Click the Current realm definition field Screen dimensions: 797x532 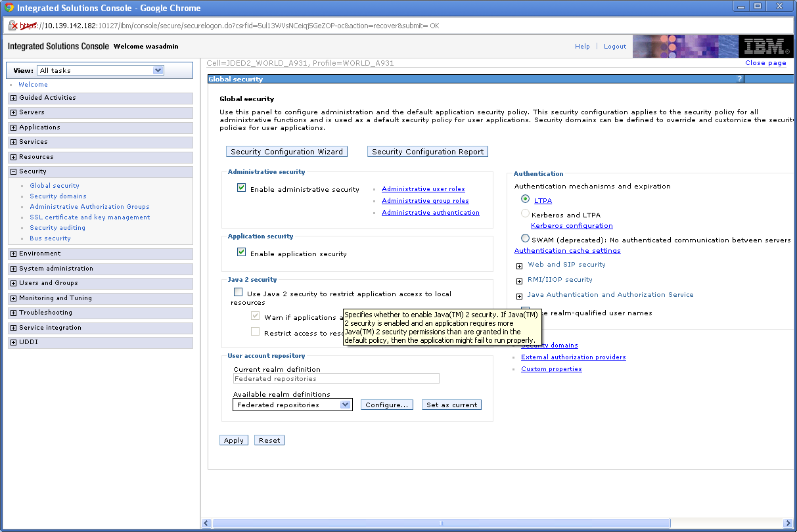(x=336, y=378)
